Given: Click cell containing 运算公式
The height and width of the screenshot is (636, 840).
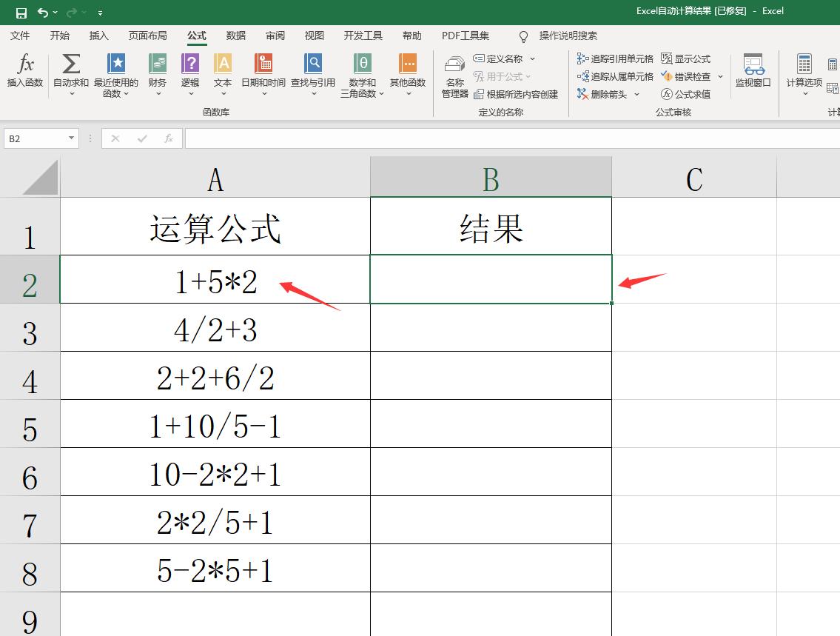Looking at the screenshot, I should 215,226.
